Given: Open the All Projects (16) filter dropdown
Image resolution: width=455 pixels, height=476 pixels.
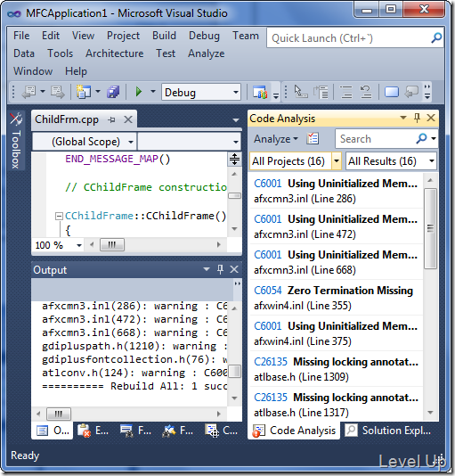Looking at the screenshot, I should pos(337,160).
